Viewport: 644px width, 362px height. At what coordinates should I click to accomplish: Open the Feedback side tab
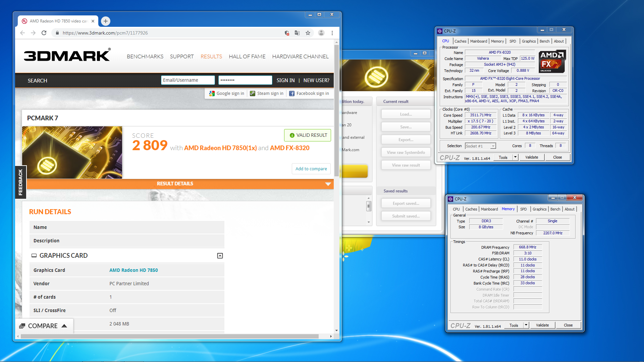pos(20,182)
